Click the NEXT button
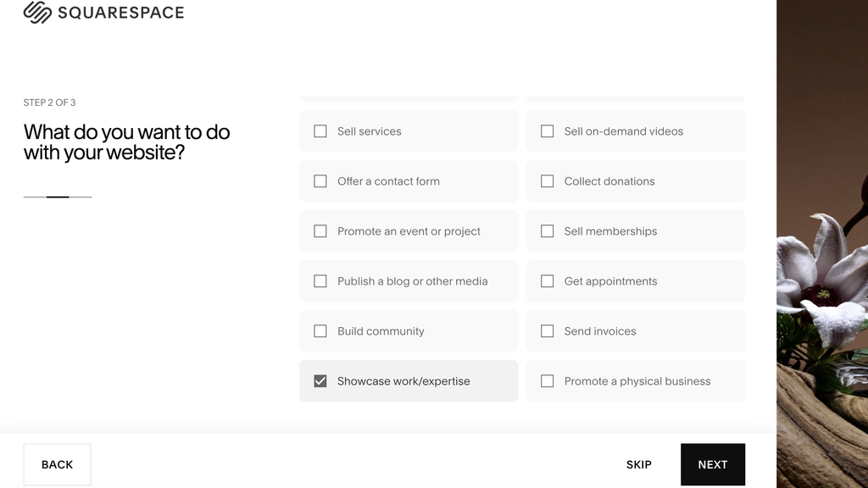868x488 pixels. (x=712, y=464)
